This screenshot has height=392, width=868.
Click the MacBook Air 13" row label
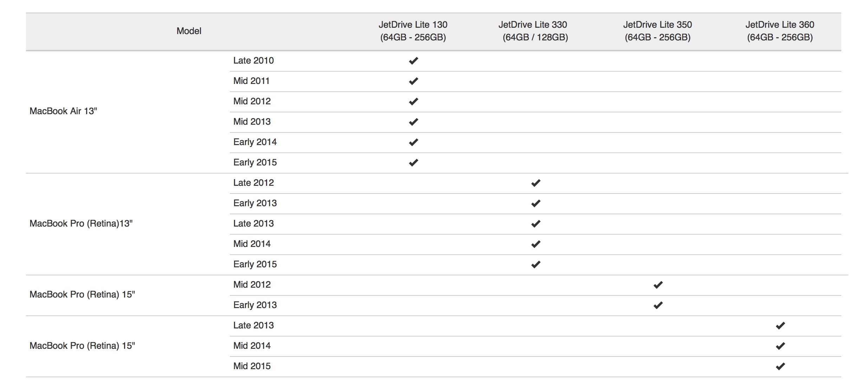pyautogui.click(x=63, y=111)
